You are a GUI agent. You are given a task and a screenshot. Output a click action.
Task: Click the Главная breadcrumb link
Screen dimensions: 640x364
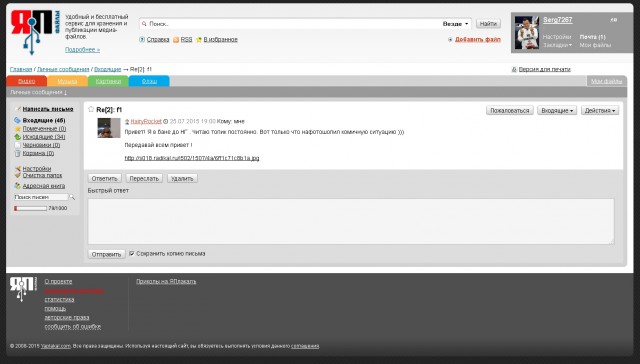[21, 69]
